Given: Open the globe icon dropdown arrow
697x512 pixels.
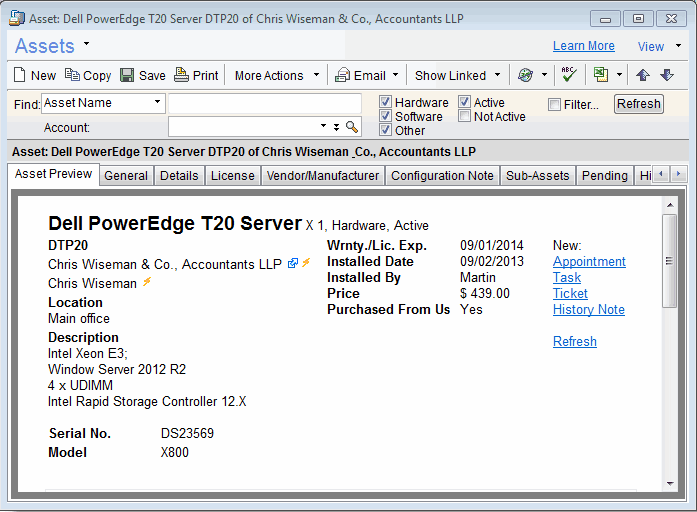Looking at the screenshot, I should 544,75.
